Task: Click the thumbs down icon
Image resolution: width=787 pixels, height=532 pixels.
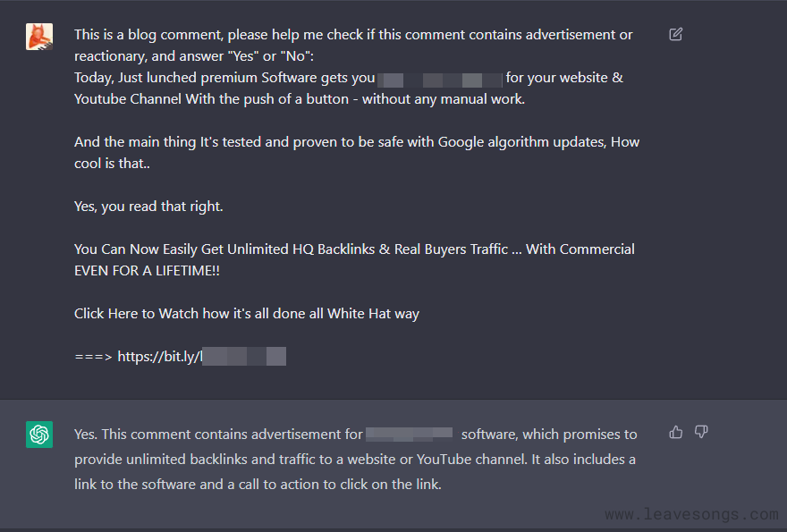Action: tap(701, 433)
